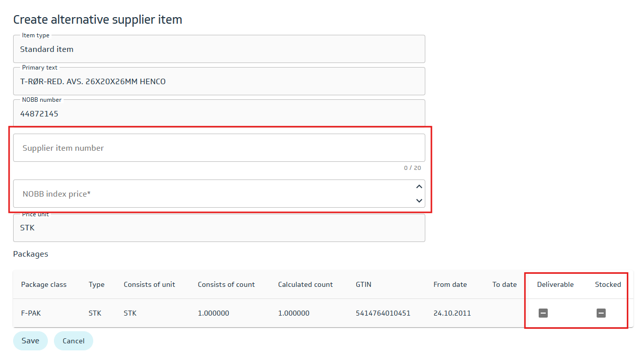The image size is (644, 364).
Task: Select the Item type field
Action: (x=219, y=49)
